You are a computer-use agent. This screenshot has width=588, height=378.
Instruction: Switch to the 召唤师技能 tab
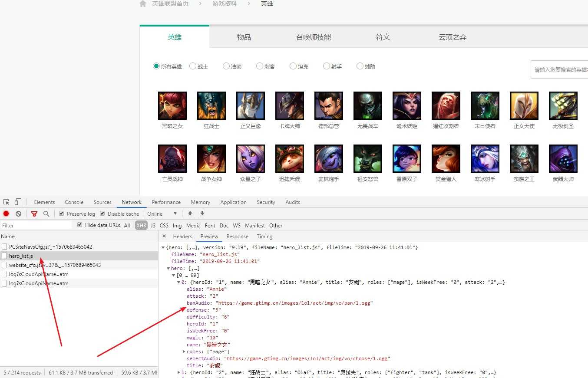314,37
